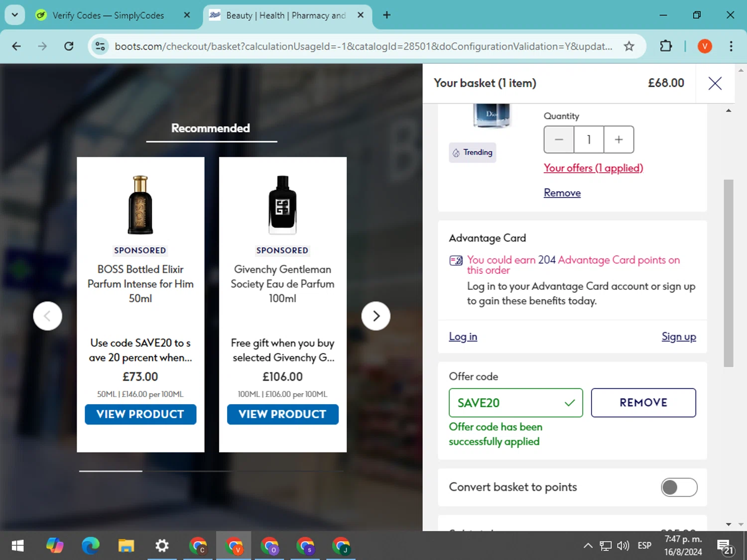Image resolution: width=747 pixels, height=560 pixels.
Task: Open the Chrome profile avatar V
Action: point(705,46)
